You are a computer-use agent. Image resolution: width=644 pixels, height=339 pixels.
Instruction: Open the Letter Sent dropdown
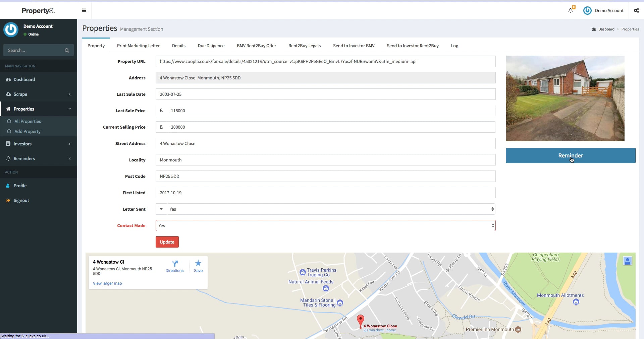point(331,209)
